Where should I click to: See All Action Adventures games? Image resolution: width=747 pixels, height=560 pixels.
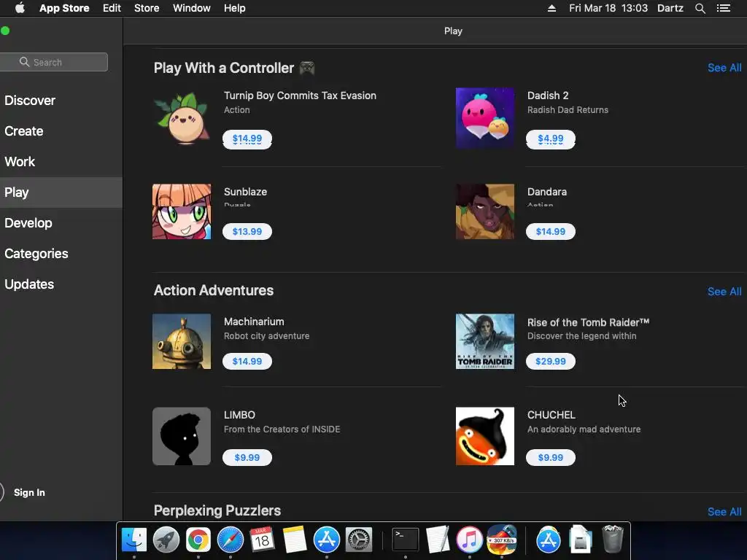[x=724, y=292]
